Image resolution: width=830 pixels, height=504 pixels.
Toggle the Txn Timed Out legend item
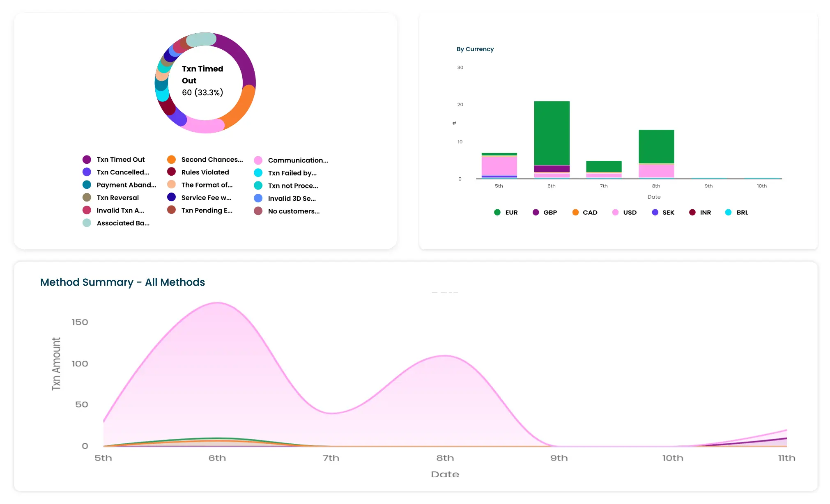[x=120, y=160]
